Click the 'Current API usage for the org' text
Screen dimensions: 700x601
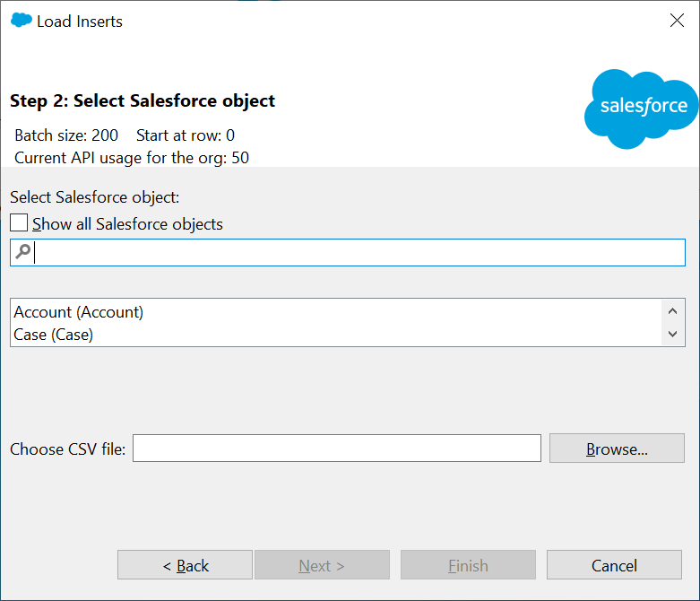132,158
